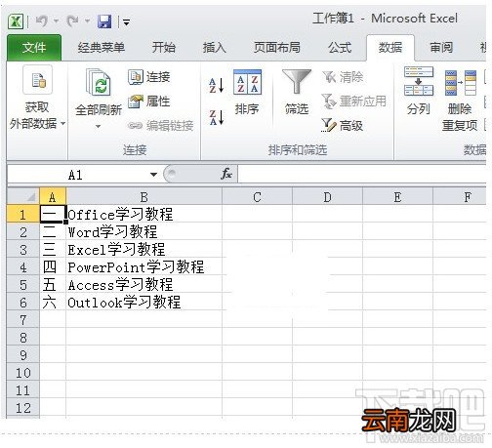Screen dimensions: 492x448
Task: Click cell with PowerPoint学习教程
Action: click(x=143, y=267)
